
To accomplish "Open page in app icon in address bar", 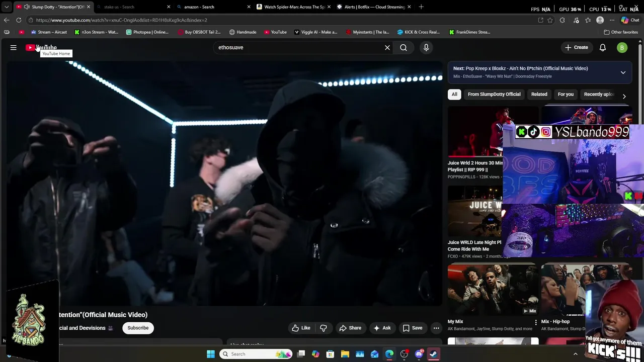I will coord(540,20).
